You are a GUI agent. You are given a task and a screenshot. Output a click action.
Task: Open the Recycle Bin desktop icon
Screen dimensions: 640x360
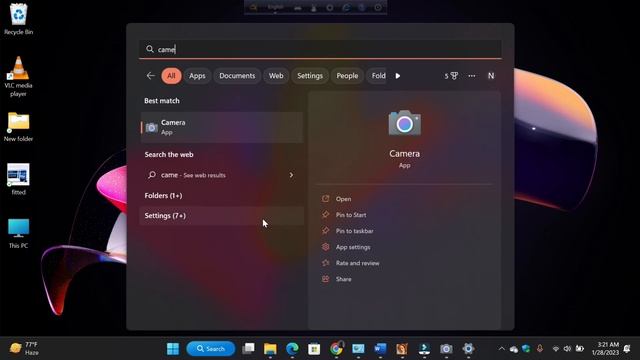pyautogui.click(x=18, y=19)
